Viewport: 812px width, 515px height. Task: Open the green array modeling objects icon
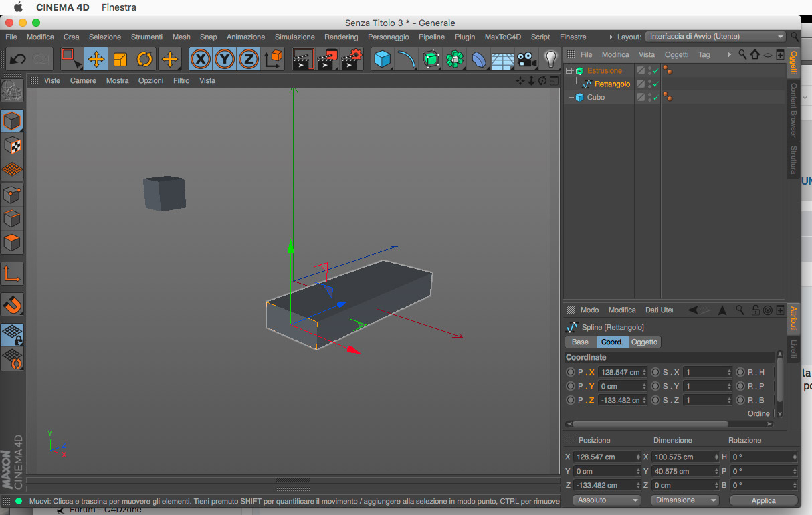(x=455, y=59)
